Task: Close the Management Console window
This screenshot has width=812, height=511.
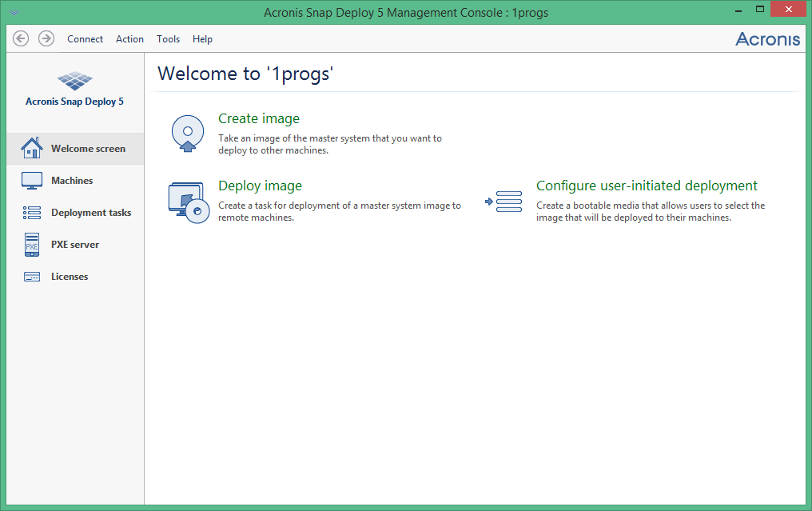Action: tap(788, 10)
